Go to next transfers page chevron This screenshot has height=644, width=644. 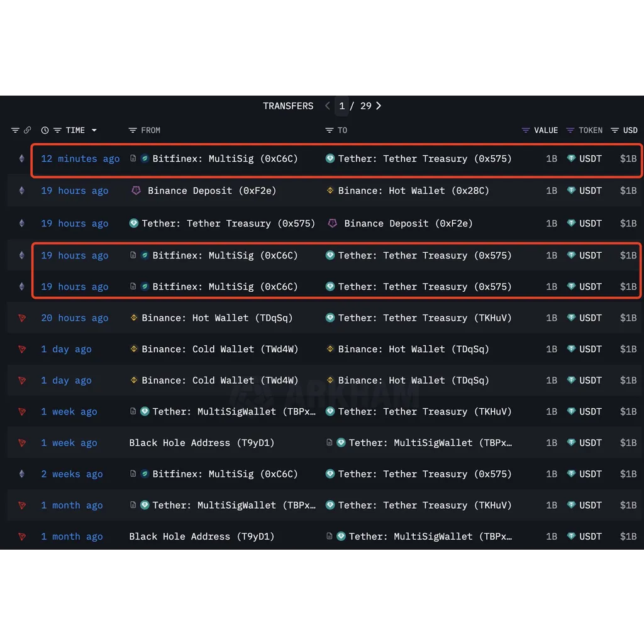378,106
